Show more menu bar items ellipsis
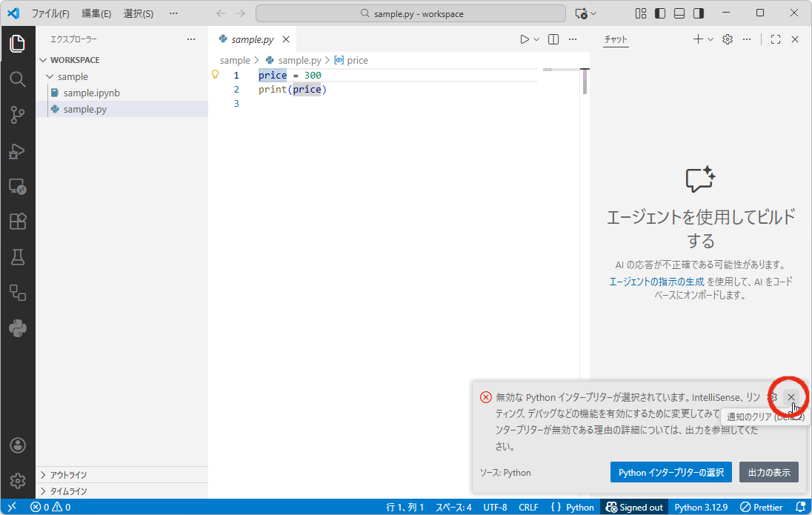The image size is (812, 515). click(173, 13)
